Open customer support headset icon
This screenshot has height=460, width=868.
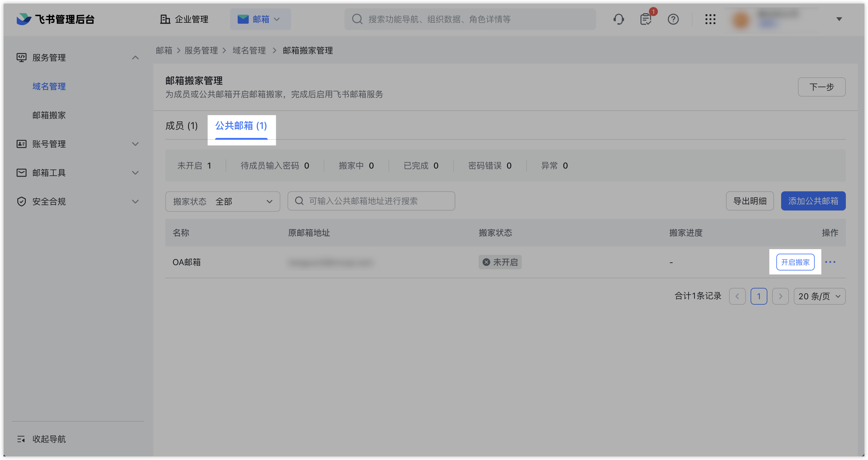(x=618, y=19)
